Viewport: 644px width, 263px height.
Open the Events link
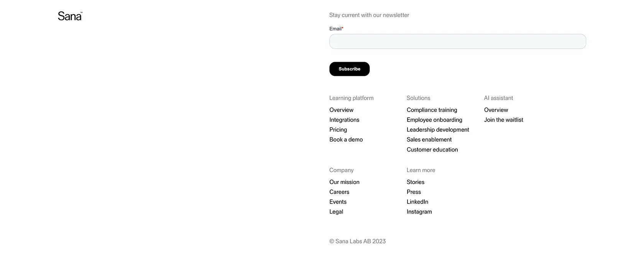pos(338,202)
